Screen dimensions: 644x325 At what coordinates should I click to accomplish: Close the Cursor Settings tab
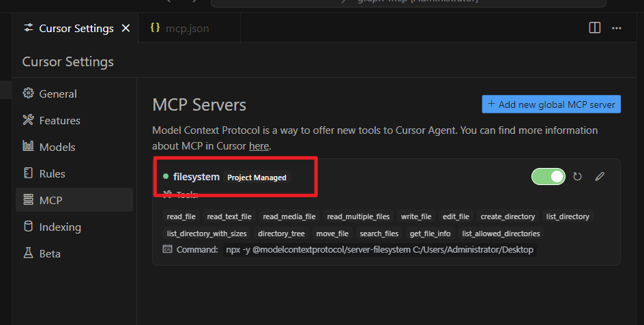point(126,28)
